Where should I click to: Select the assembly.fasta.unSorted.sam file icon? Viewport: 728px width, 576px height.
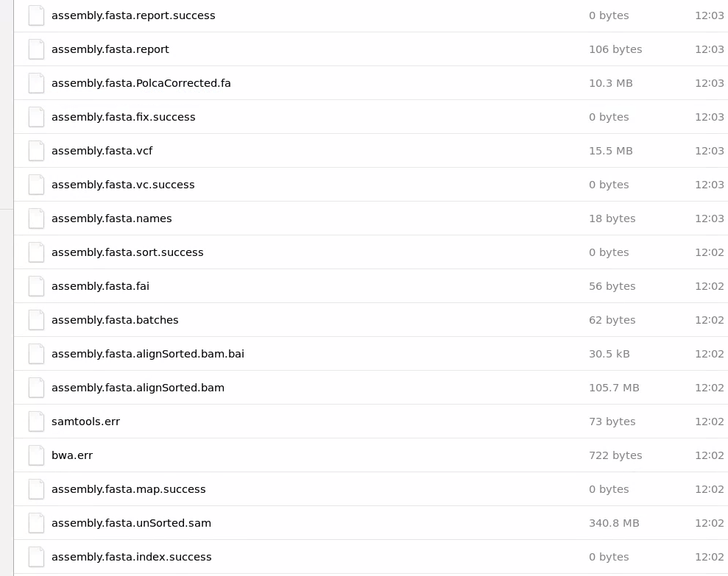[36, 523]
